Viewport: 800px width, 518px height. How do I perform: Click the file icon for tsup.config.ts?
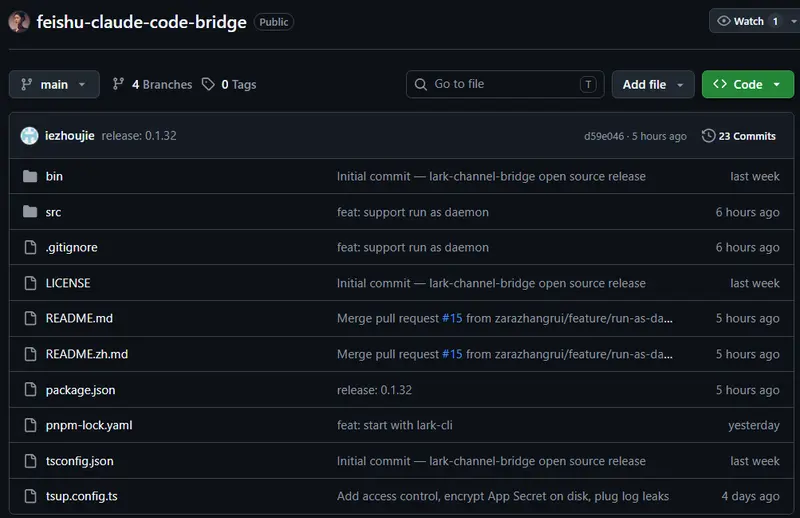[31, 496]
